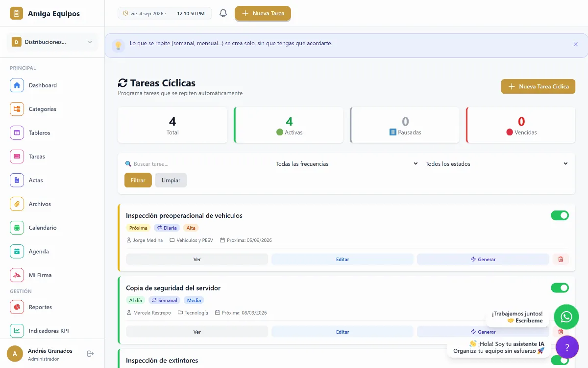Screen dimensions: 588x368
Task: Click the Próxima: 08/09/2026 date
Action: (241, 313)
